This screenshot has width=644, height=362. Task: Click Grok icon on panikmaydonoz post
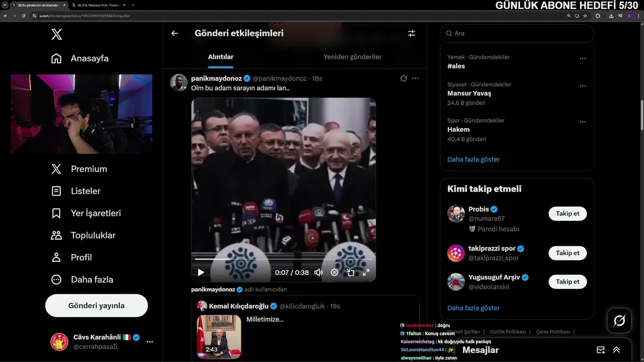tap(404, 78)
